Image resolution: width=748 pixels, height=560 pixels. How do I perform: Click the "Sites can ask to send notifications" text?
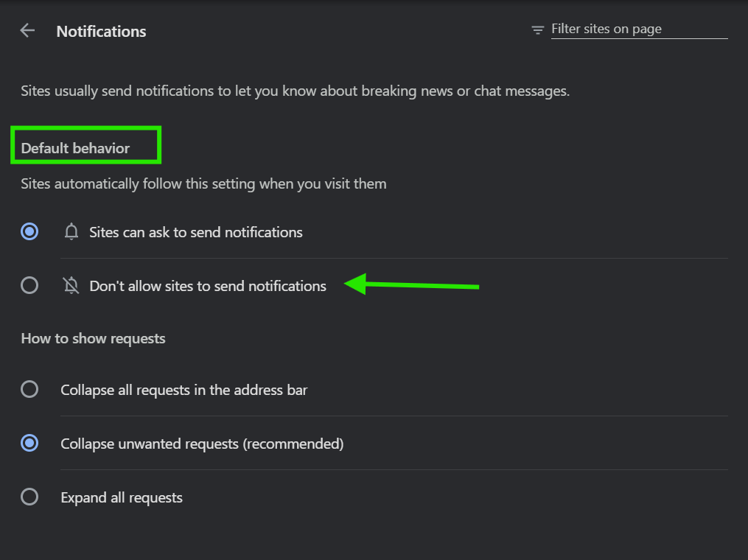click(x=196, y=232)
